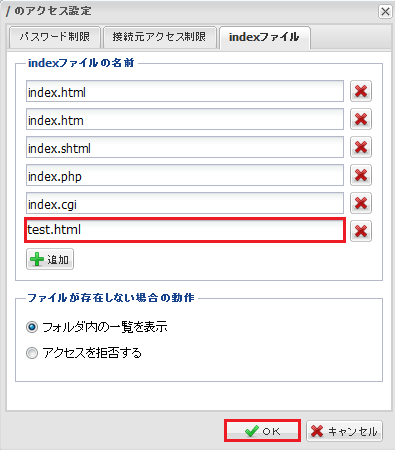This screenshot has width=395, height=450.
Task: Click the キャンセル button
Action: point(344,431)
